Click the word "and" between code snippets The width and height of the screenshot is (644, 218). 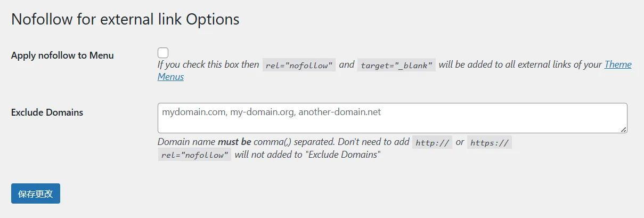(346, 65)
